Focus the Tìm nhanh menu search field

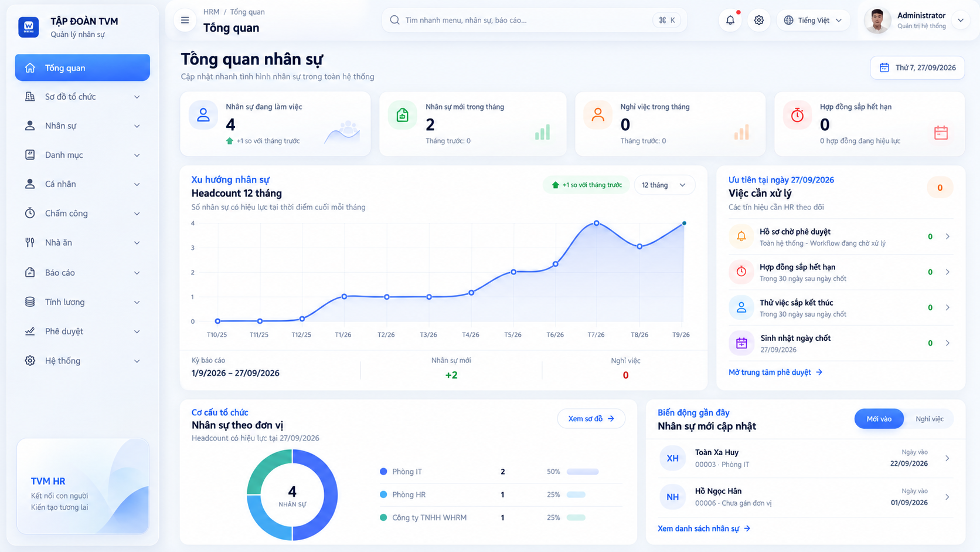tap(534, 20)
